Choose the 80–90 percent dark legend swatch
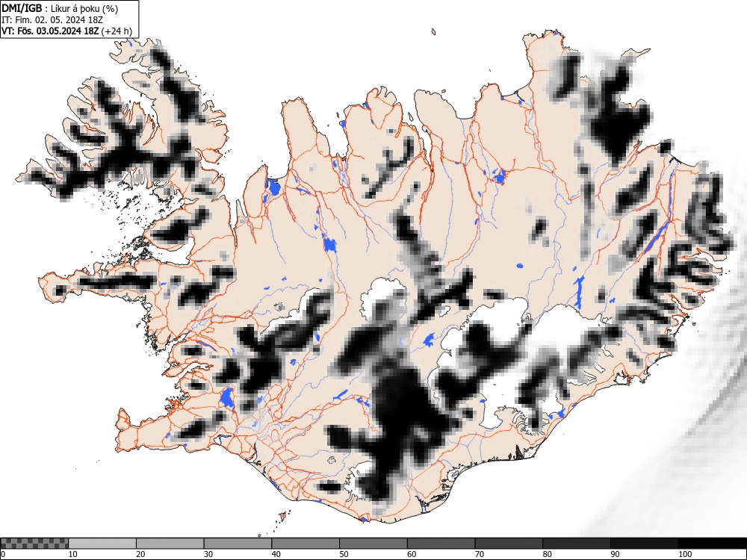Viewport: 747px width, 560px height. point(576,544)
